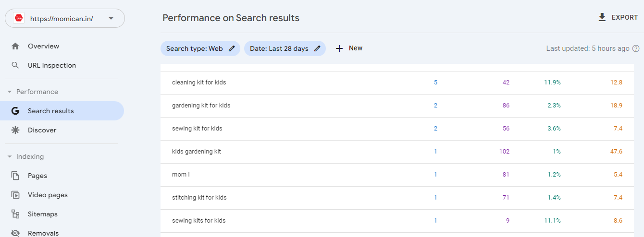Click the Discover asterisk icon

click(x=15, y=130)
